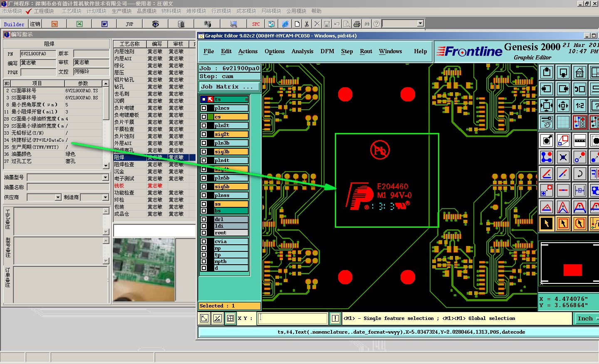Screen dimensions: 599x364
Task: Click the 注销 logout button
Action: (35, 24)
